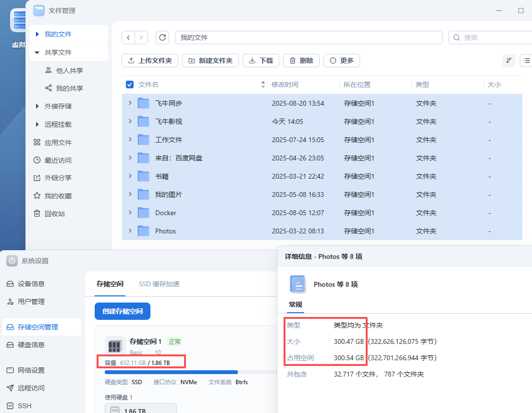The width and height of the screenshot is (532, 413).
Task: Open 外链分享 in the sidebar
Action: (52, 178)
